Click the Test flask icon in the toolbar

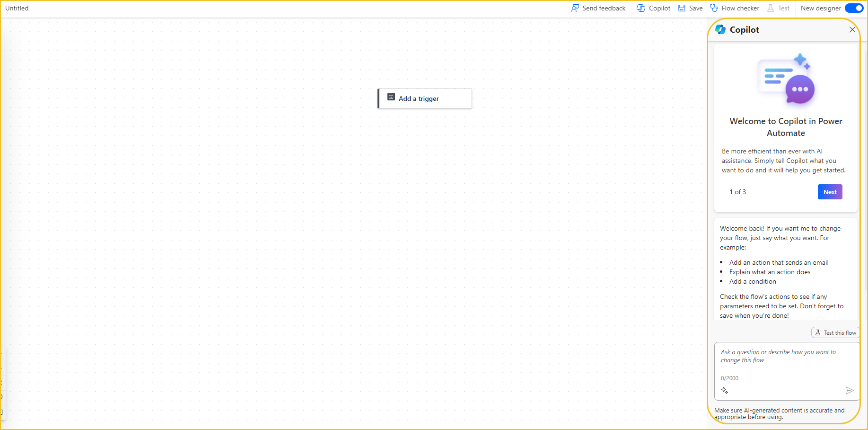(x=771, y=8)
